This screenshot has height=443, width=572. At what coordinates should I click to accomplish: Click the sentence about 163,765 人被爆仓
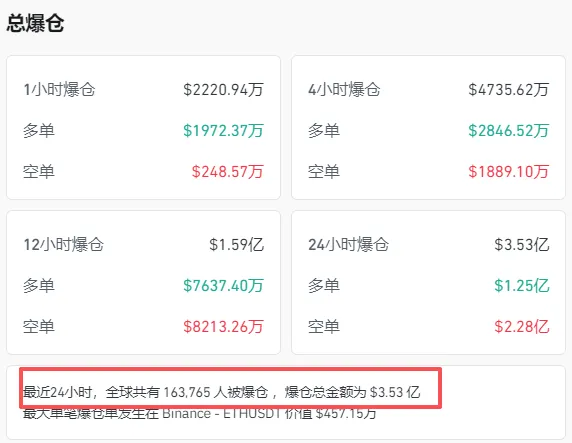tap(221, 392)
